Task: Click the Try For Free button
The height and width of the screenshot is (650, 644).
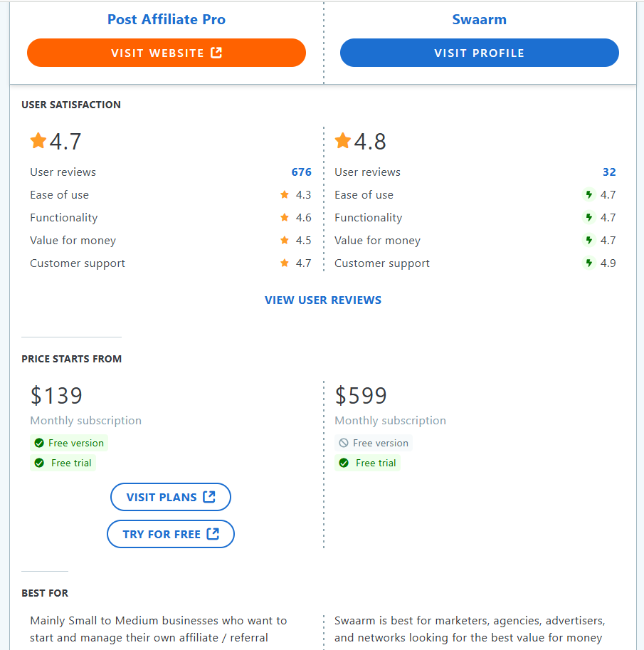Action: pyautogui.click(x=171, y=533)
